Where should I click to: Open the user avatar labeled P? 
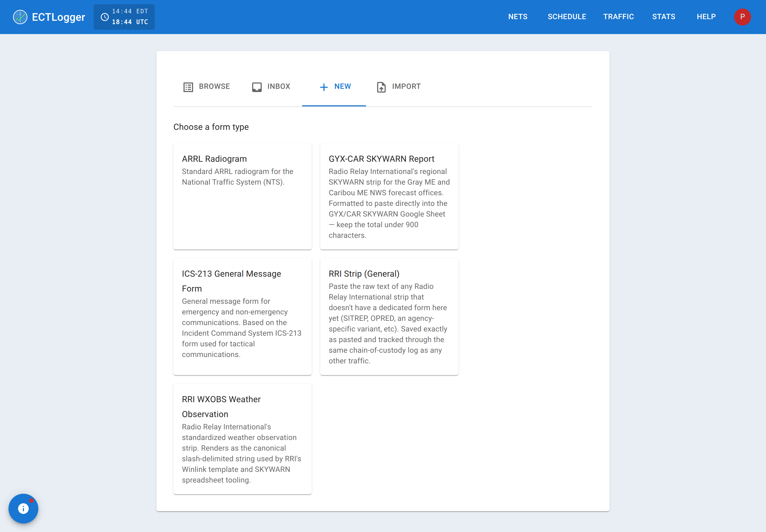click(742, 17)
